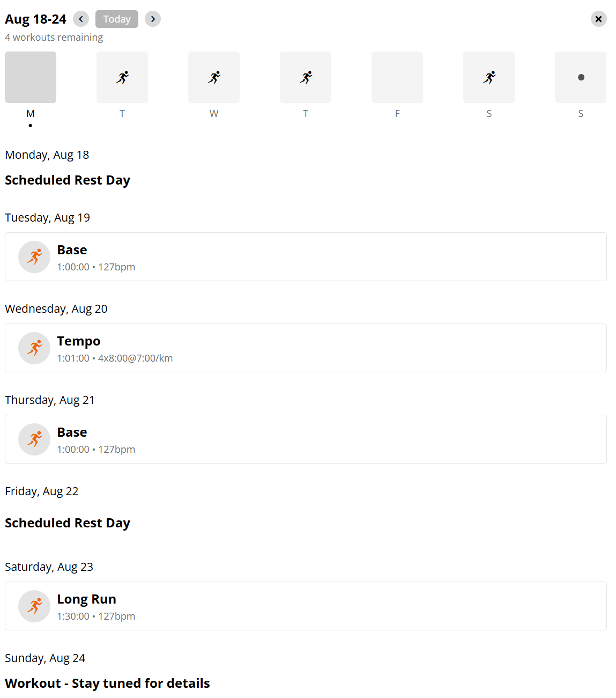
Task: Select Friday's empty day tile
Action: click(397, 77)
